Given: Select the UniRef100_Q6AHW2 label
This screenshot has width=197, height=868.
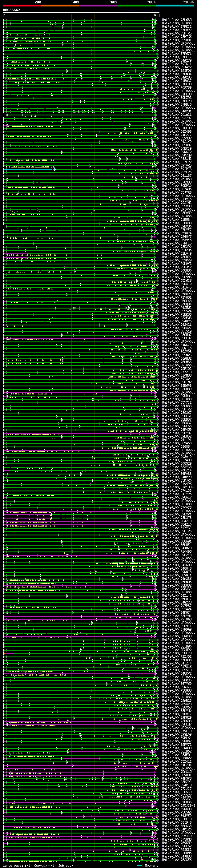Looking at the screenshot, I should [176, 358].
